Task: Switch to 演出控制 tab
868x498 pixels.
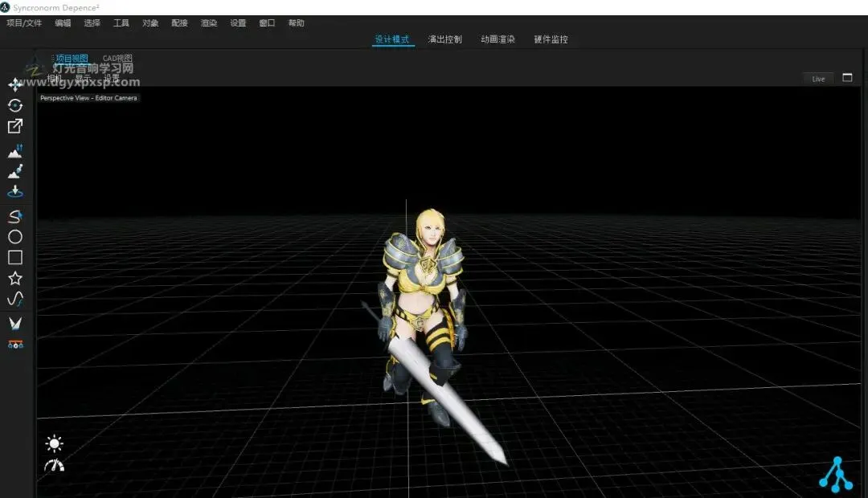Action: coord(444,39)
